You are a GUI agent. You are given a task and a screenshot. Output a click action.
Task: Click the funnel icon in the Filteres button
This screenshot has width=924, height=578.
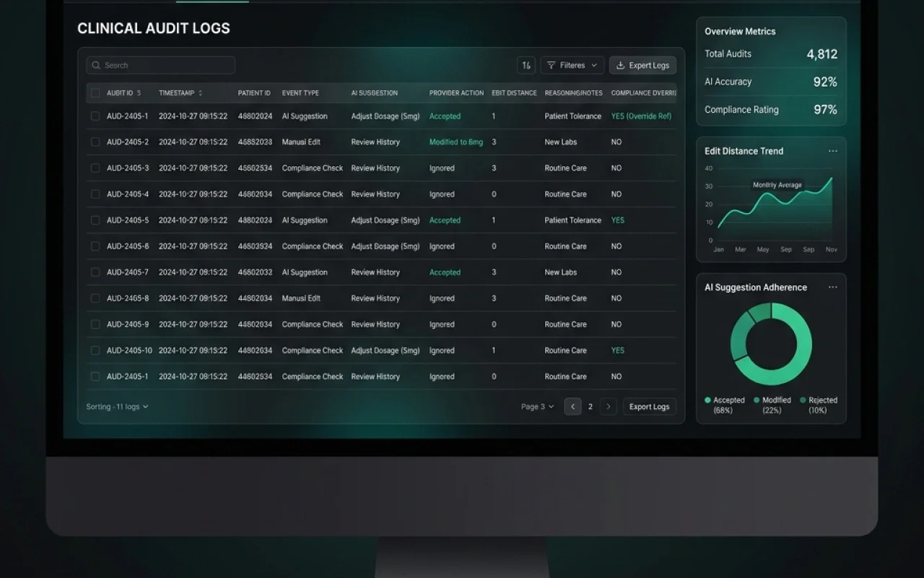[x=551, y=65]
